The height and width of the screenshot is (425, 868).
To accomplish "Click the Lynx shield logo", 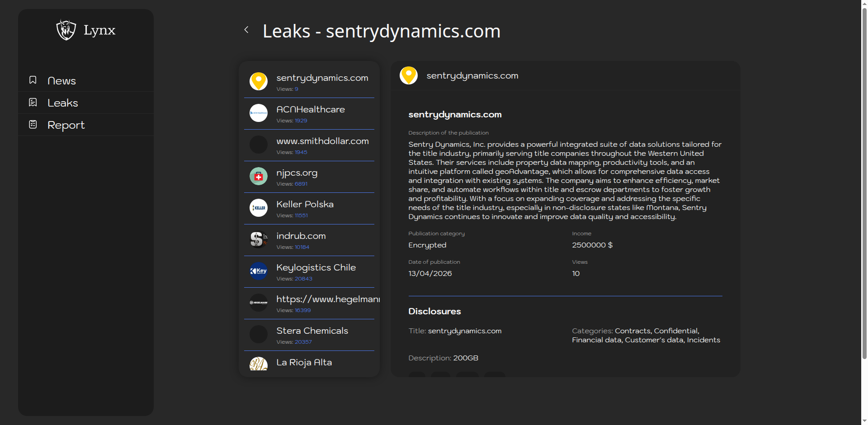I will 66,30.
